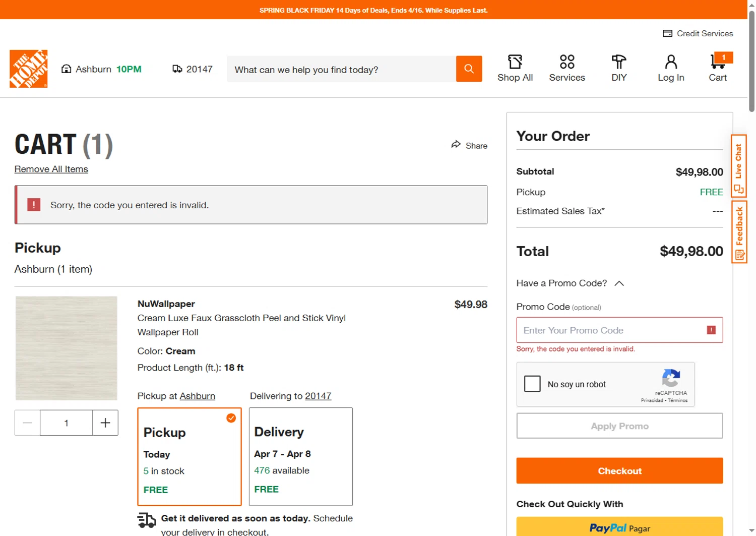Open reCAPTCHA Privacidad link
756x536 pixels.
652,400
